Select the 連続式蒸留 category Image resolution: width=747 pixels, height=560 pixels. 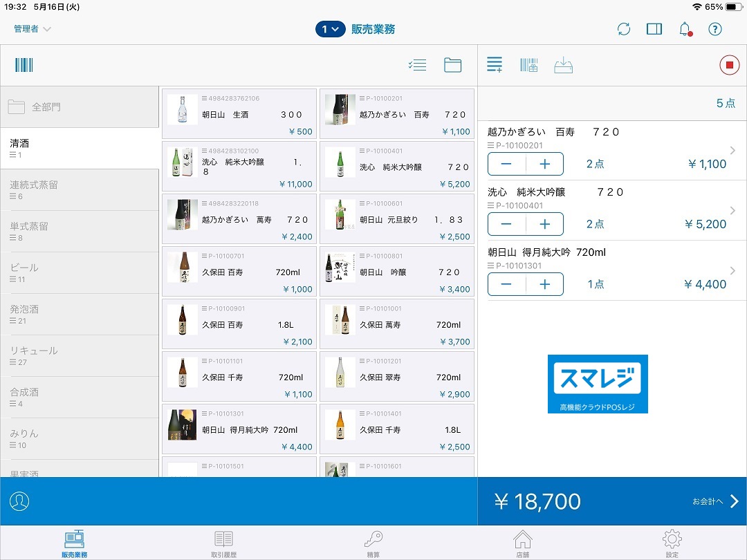click(80, 190)
